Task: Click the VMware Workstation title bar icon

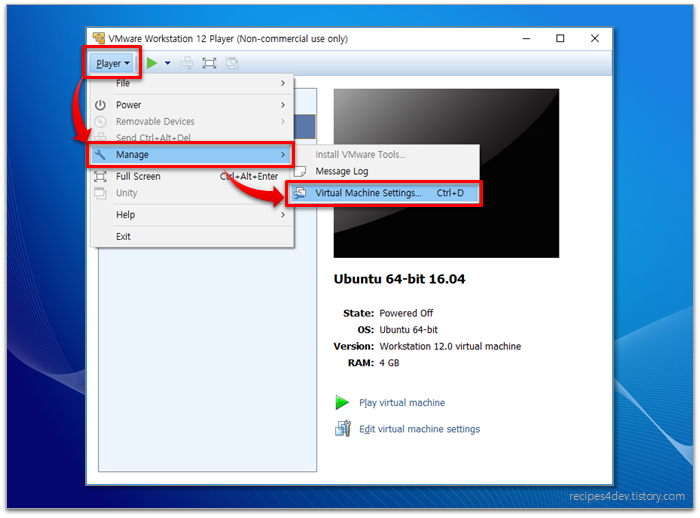Action: point(99,38)
